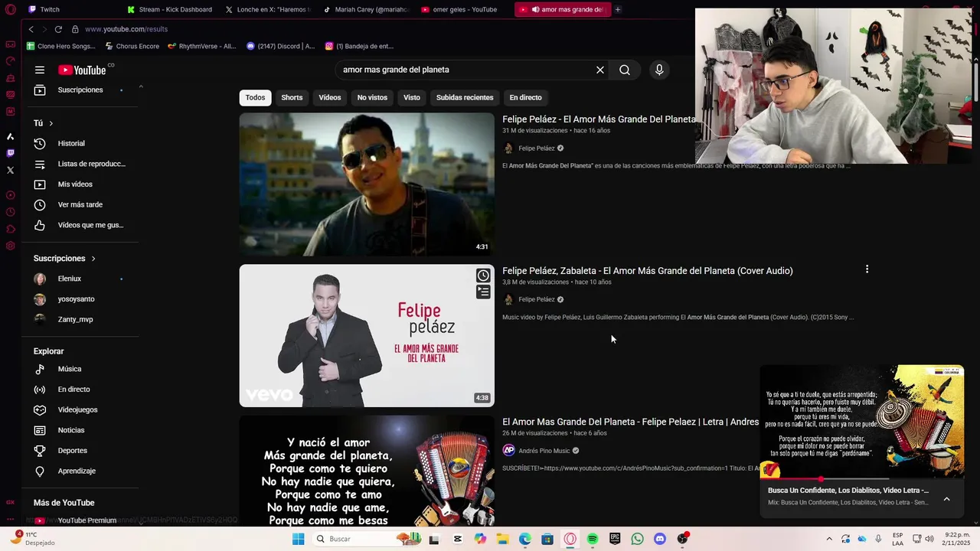Select the No vistos filter chip

372,97
